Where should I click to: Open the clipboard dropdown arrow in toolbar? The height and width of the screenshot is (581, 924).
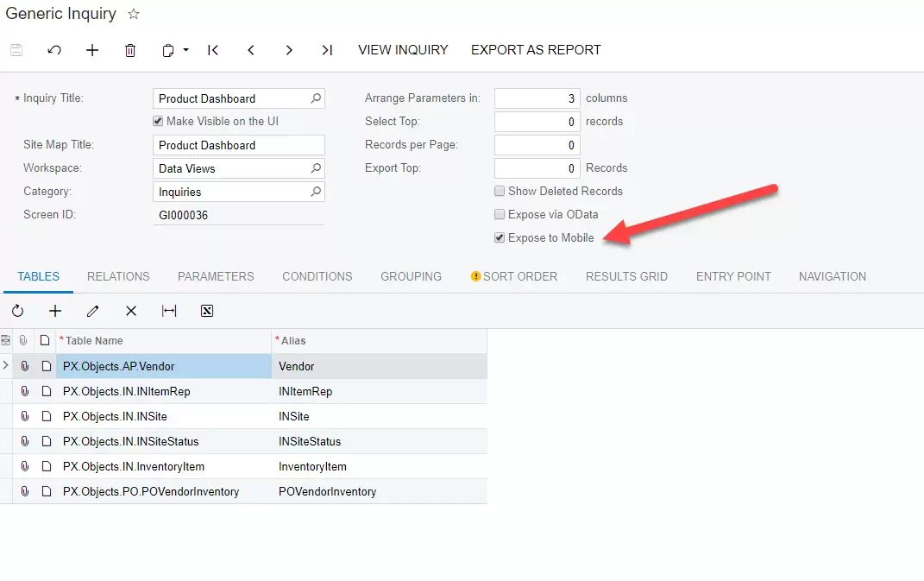185,50
